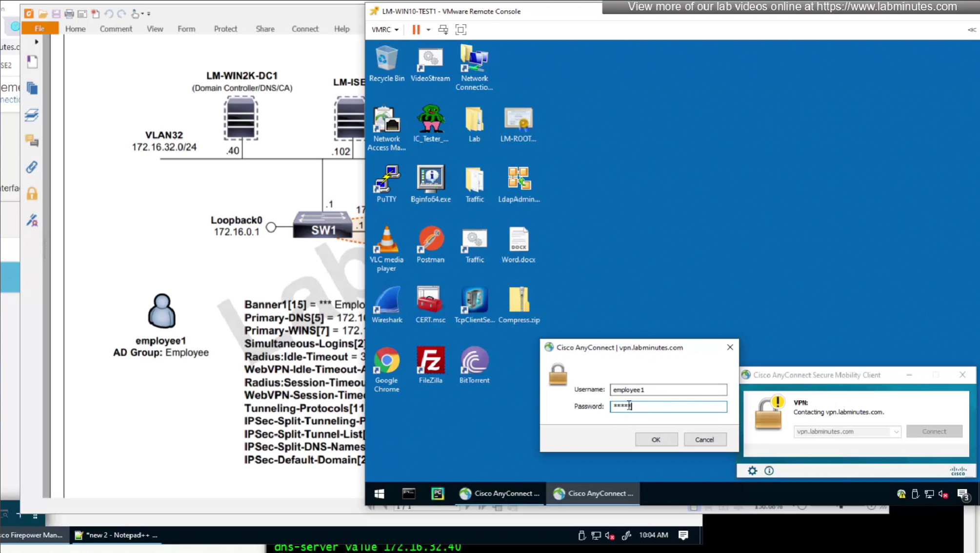Expand the VMRC dropdown menu
This screenshot has height=553, width=980.
(x=385, y=30)
